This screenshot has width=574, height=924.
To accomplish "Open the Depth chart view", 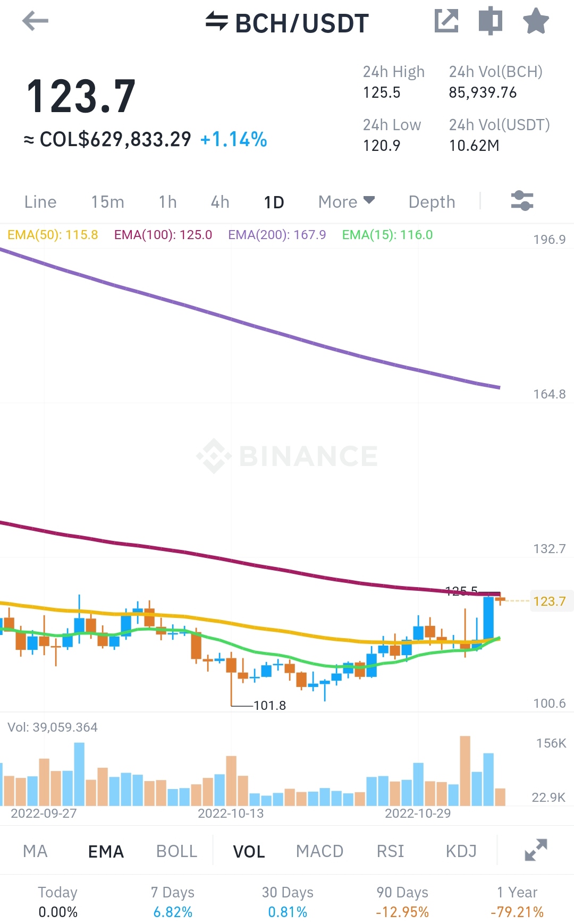I will pos(432,202).
